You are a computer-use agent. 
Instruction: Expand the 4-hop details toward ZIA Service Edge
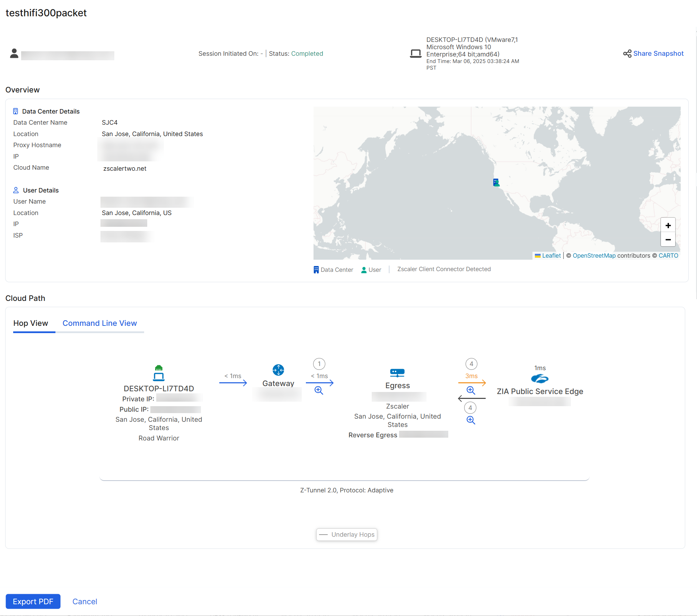click(470, 390)
